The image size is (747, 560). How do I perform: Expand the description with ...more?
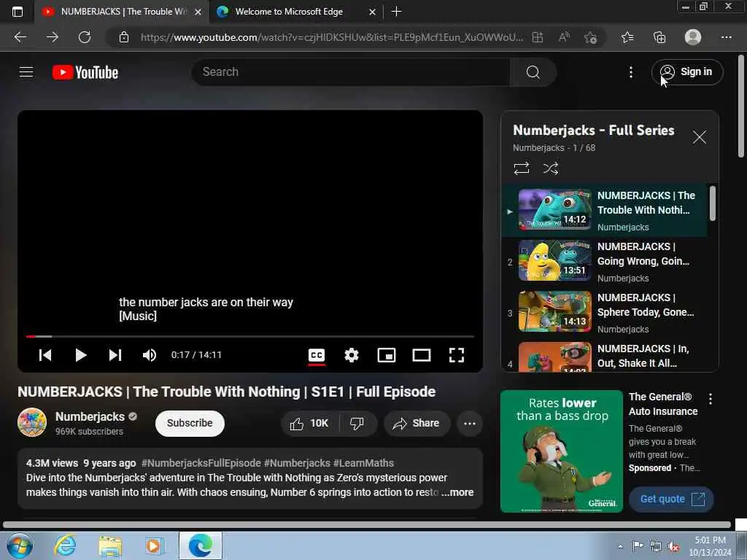(457, 492)
